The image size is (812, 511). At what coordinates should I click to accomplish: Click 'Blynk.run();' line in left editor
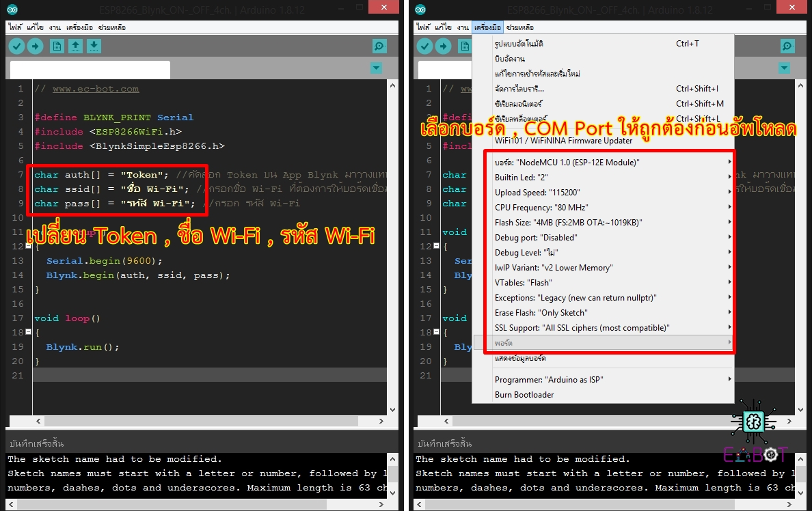tap(82, 347)
